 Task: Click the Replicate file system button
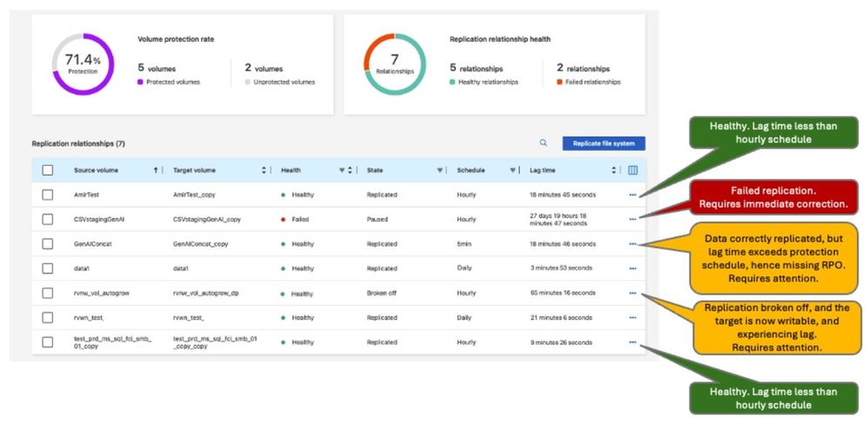(x=604, y=143)
